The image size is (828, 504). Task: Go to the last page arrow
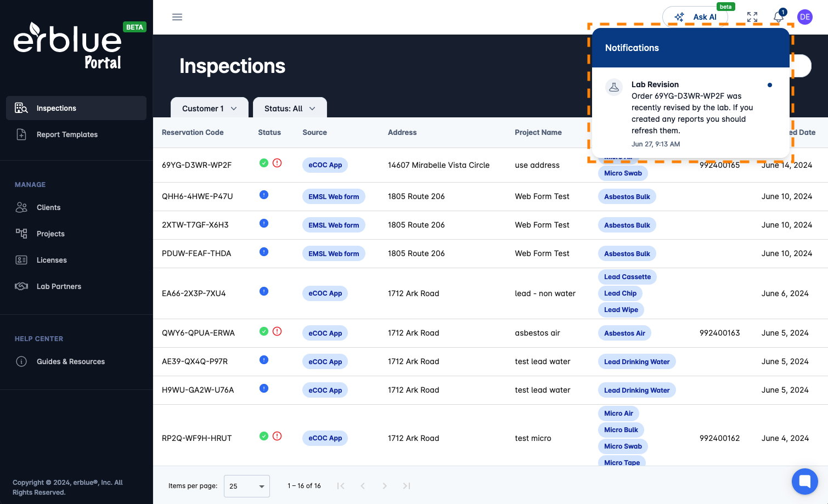[x=407, y=486]
